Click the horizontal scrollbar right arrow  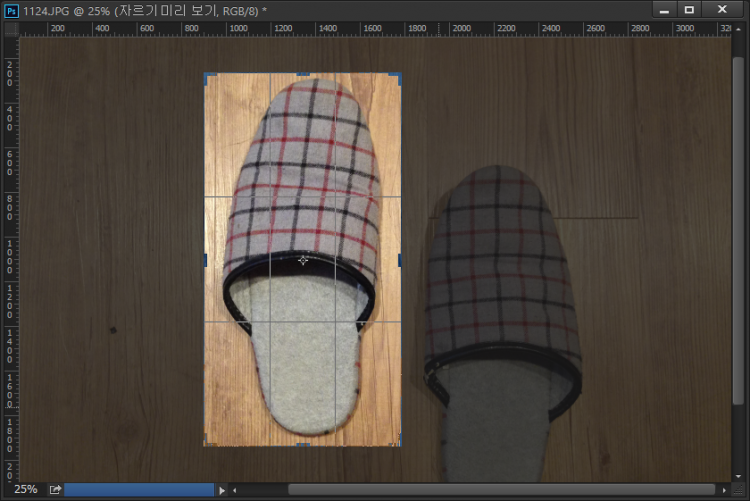tap(724, 490)
